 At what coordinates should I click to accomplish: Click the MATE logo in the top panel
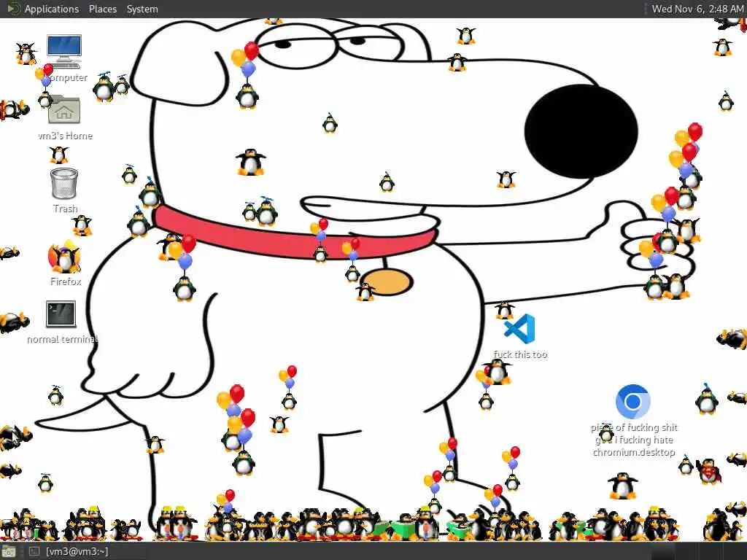[13, 9]
